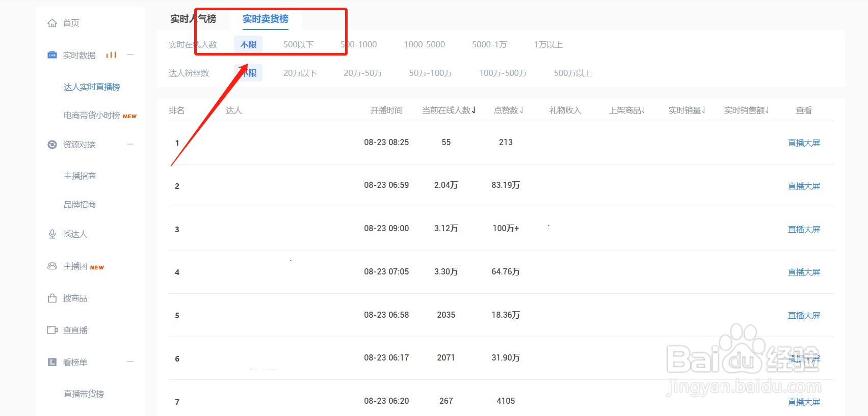Image resolution: width=868 pixels, height=416 pixels.
Task: Click start time 08-23 08:25
Action: pyautogui.click(x=386, y=143)
